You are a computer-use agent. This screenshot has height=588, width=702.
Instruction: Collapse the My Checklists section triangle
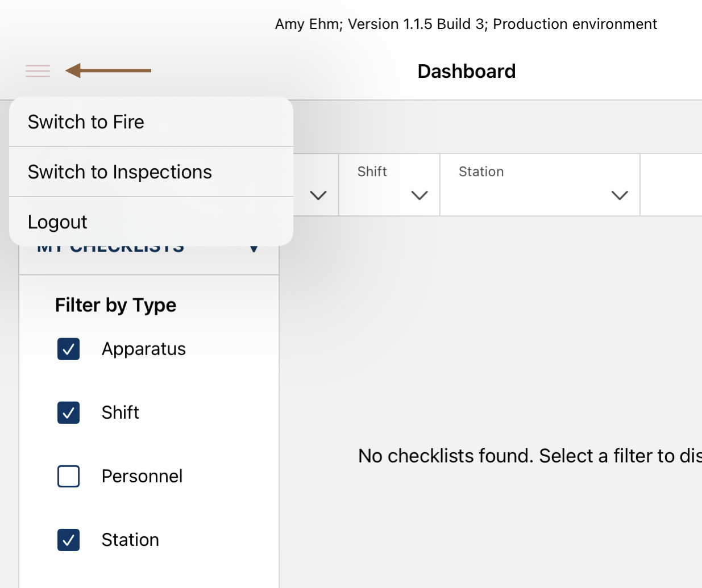[x=254, y=248]
